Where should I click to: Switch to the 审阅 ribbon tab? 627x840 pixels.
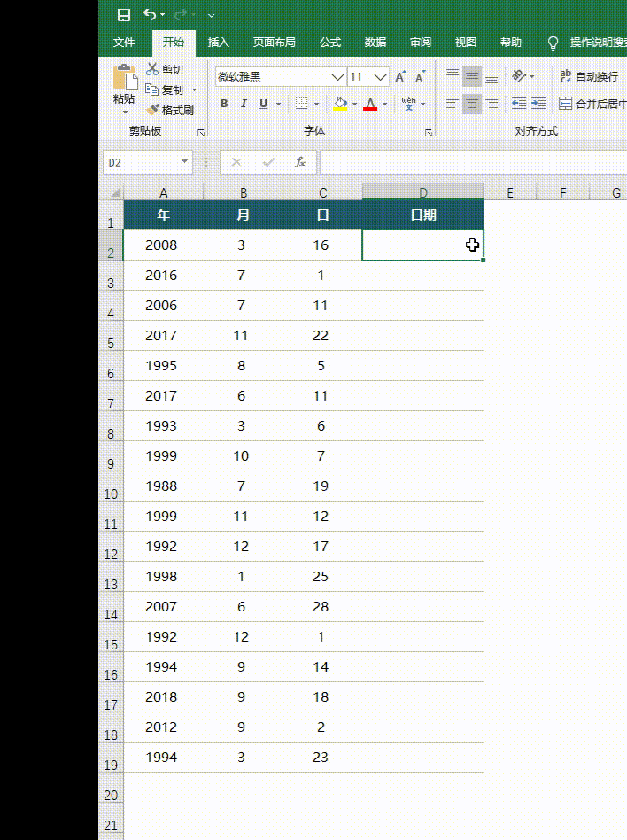[421, 43]
